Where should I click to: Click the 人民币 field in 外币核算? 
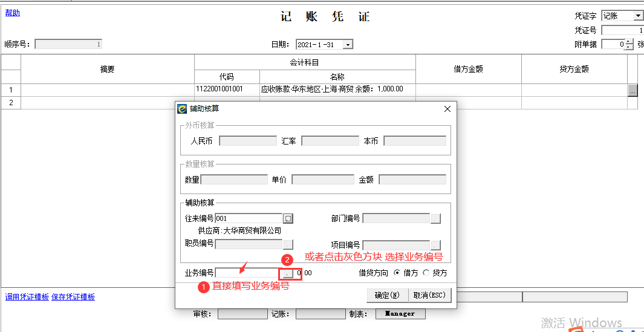tap(248, 141)
